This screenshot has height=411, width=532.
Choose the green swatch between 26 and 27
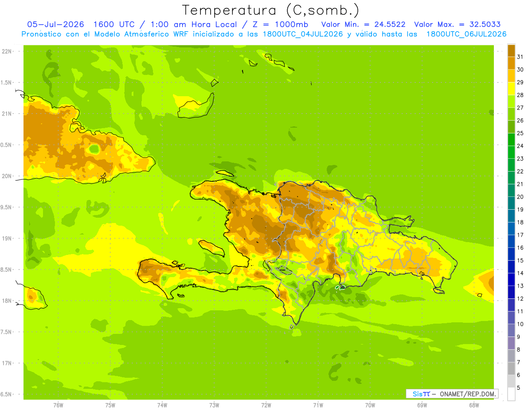point(511,114)
